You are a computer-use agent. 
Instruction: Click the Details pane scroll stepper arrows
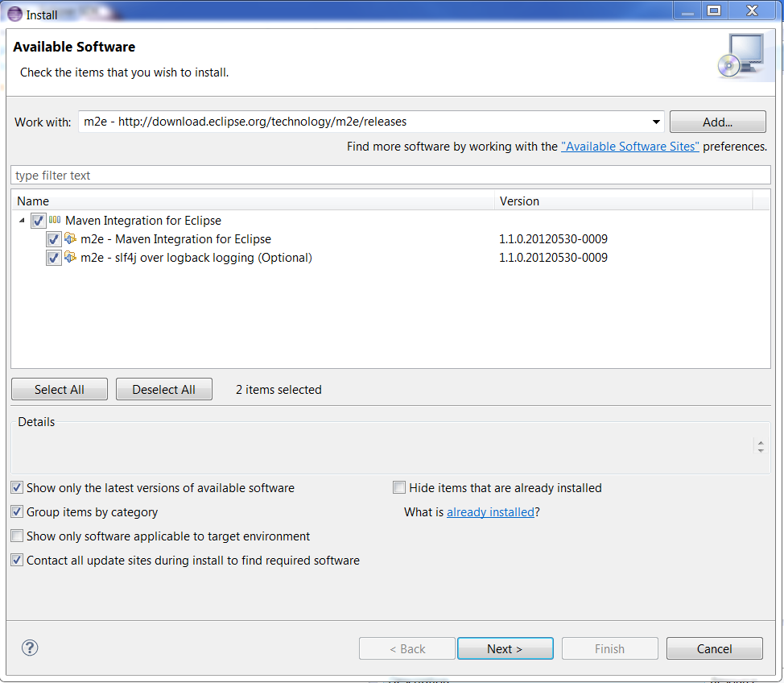click(x=761, y=446)
